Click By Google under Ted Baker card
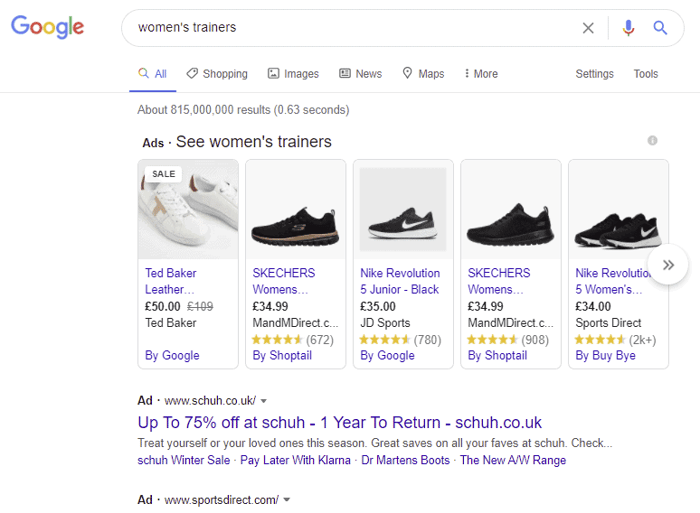The image size is (700, 513). pyautogui.click(x=172, y=355)
